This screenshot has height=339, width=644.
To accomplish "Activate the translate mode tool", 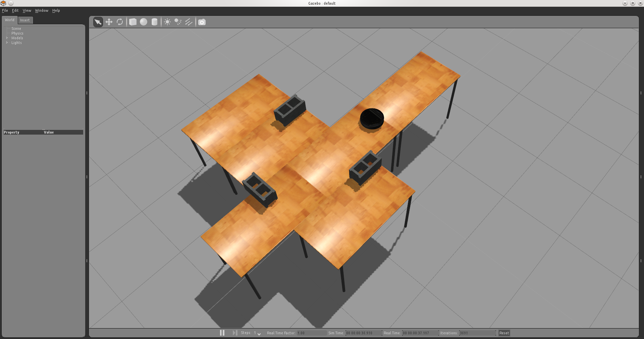I will [x=109, y=22].
